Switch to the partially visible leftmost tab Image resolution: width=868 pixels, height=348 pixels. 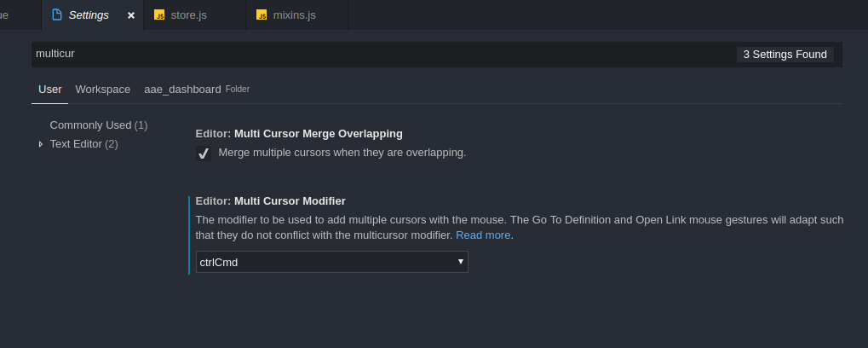tap(20, 15)
